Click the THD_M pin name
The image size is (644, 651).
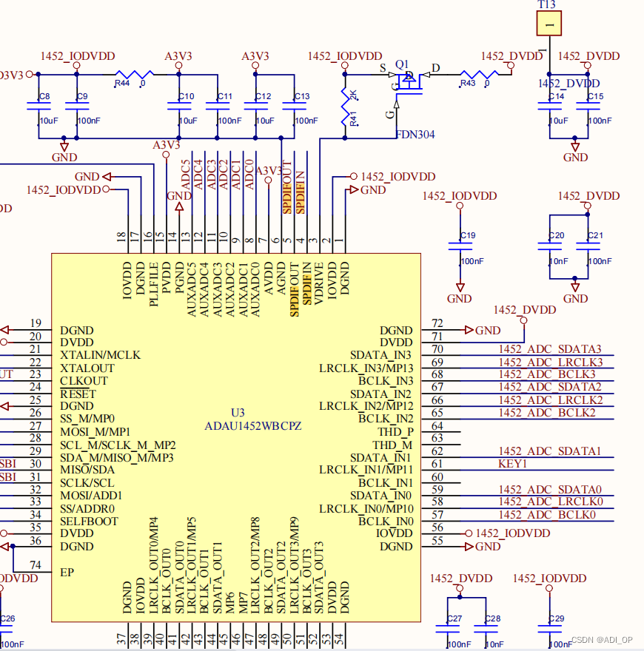pyautogui.click(x=392, y=445)
